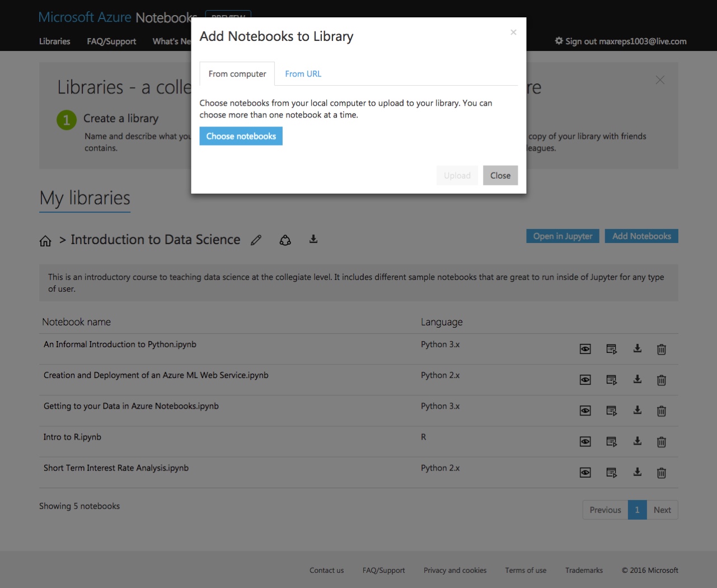
Task: Download Intro to R.ipynb
Action: point(637,441)
